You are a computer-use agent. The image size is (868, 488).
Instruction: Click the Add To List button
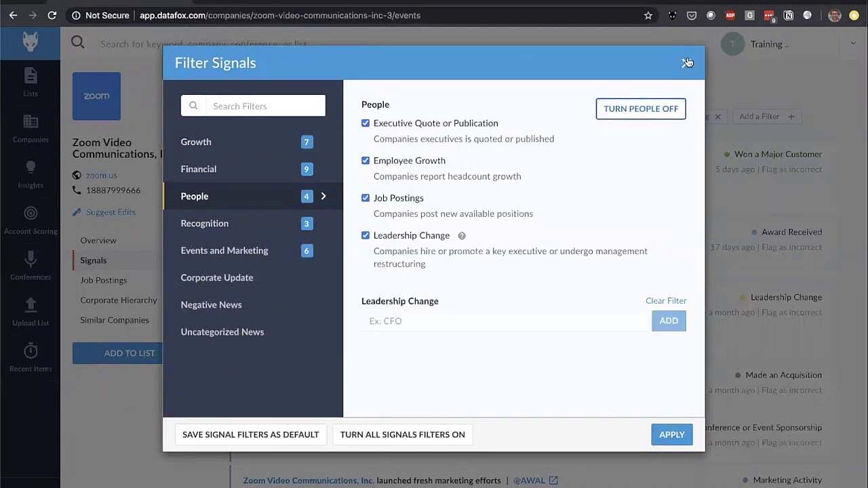tap(118, 353)
